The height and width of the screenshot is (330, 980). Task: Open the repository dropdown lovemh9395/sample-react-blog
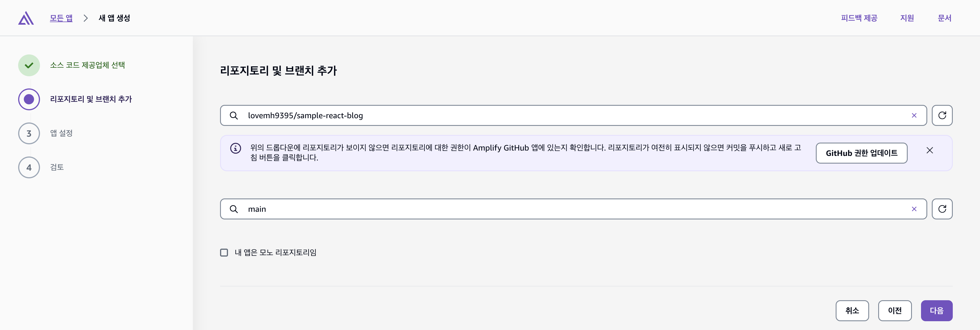(x=571, y=115)
